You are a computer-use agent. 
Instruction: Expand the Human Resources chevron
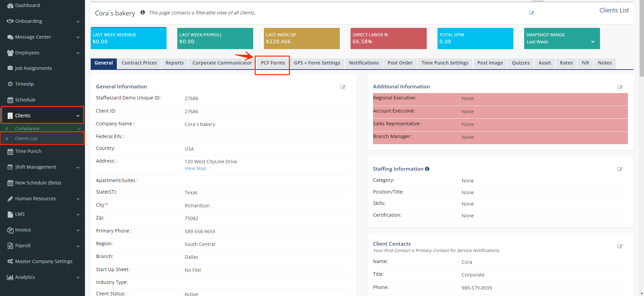[78, 199]
